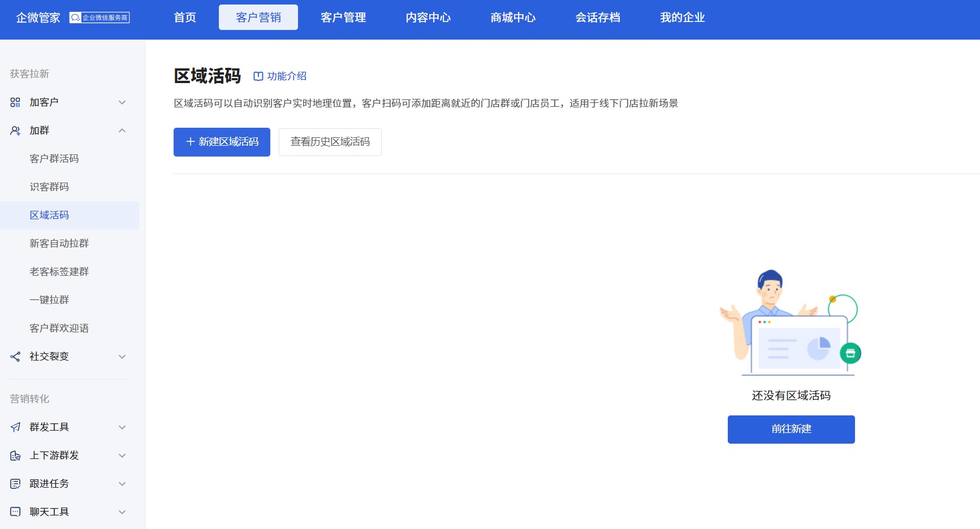Screen dimensions: 980x529
Task: Click the 获客拉新 section label
Action: click(29, 74)
